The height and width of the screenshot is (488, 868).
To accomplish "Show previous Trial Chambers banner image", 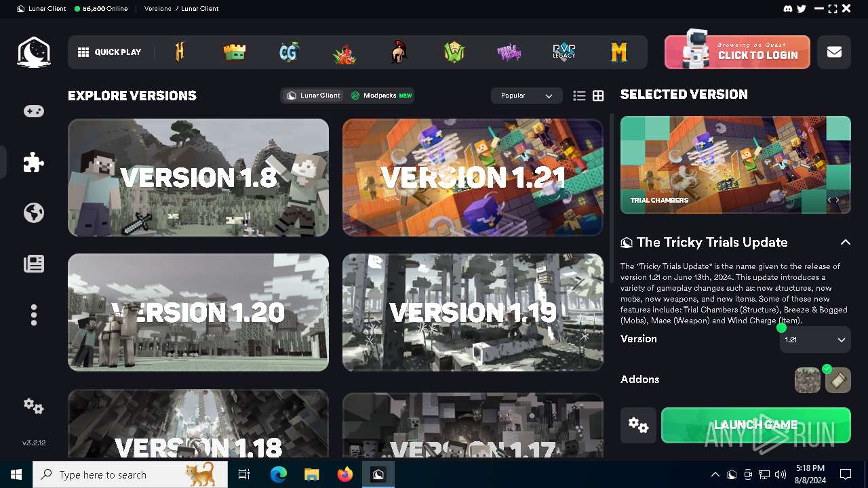I will (x=829, y=201).
